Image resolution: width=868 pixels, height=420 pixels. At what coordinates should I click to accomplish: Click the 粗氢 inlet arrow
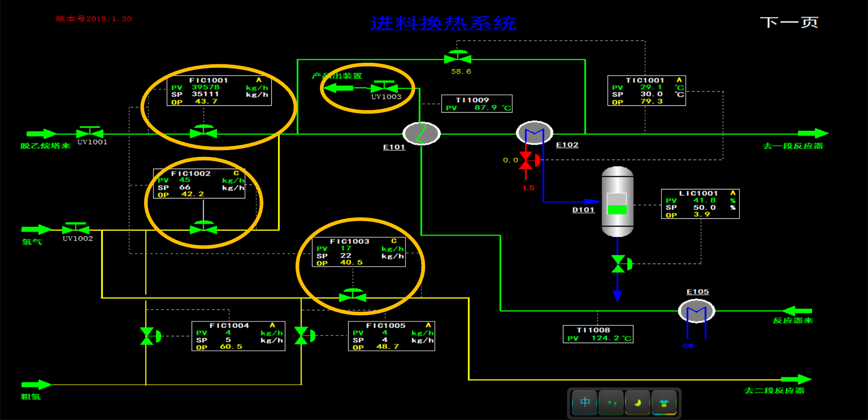[x=37, y=385]
